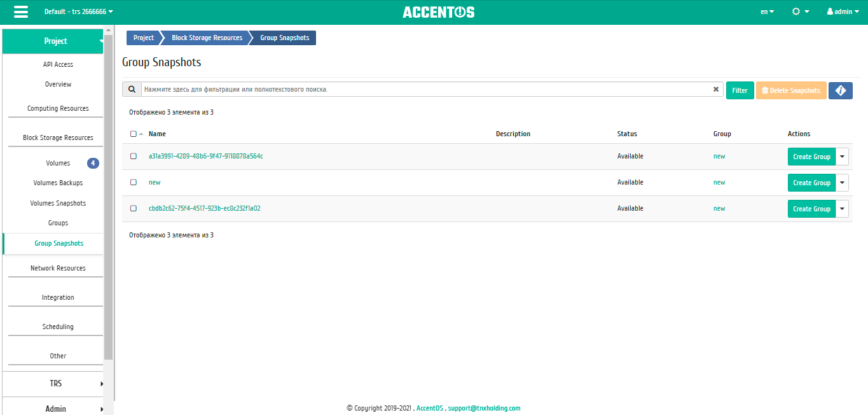Image resolution: width=868 pixels, height=415 pixels.
Task: Expand the TRS sidebar section
Action: (55, 384)
